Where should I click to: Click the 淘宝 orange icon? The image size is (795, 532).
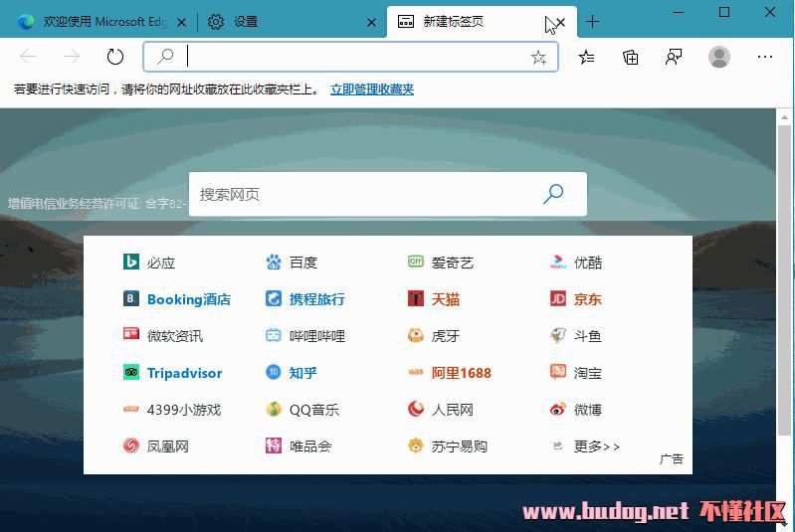[x=558, y=372]
